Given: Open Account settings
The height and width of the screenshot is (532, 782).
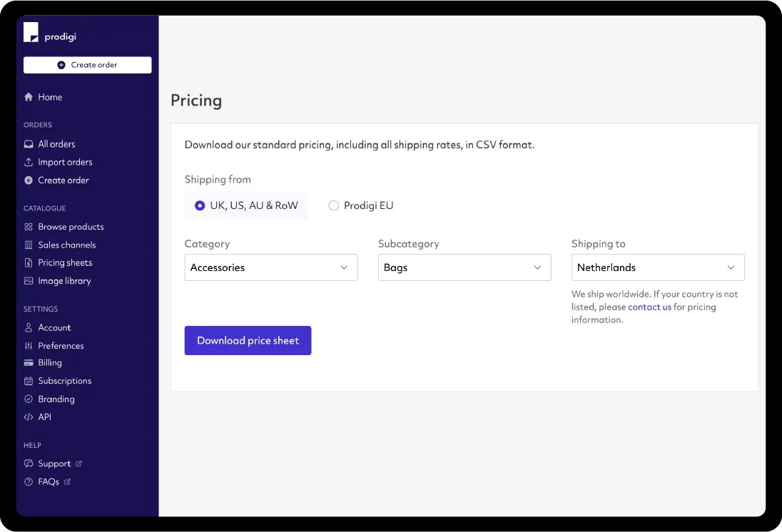Looking at the screenshot, I should 47,327.
